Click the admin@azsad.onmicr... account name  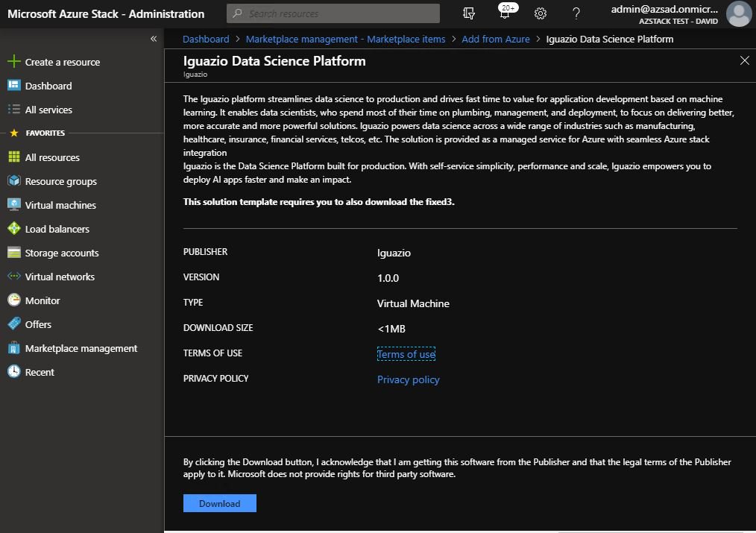pos(664,9)
